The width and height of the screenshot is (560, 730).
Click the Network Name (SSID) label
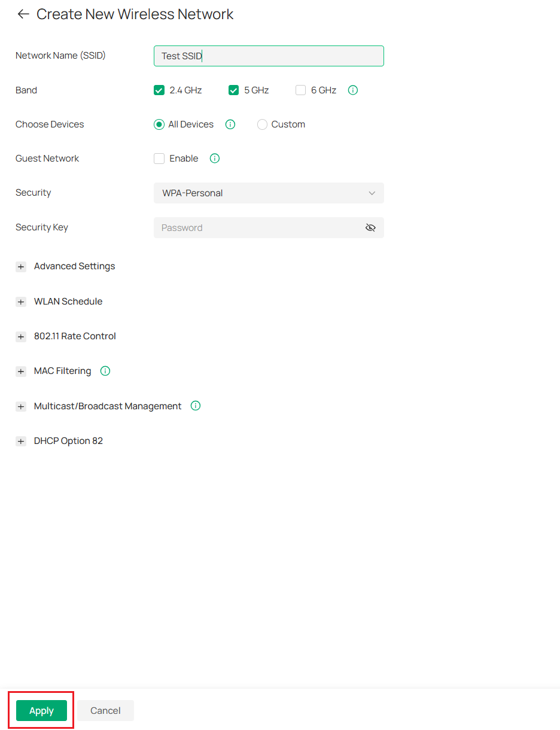pos(60,56)
